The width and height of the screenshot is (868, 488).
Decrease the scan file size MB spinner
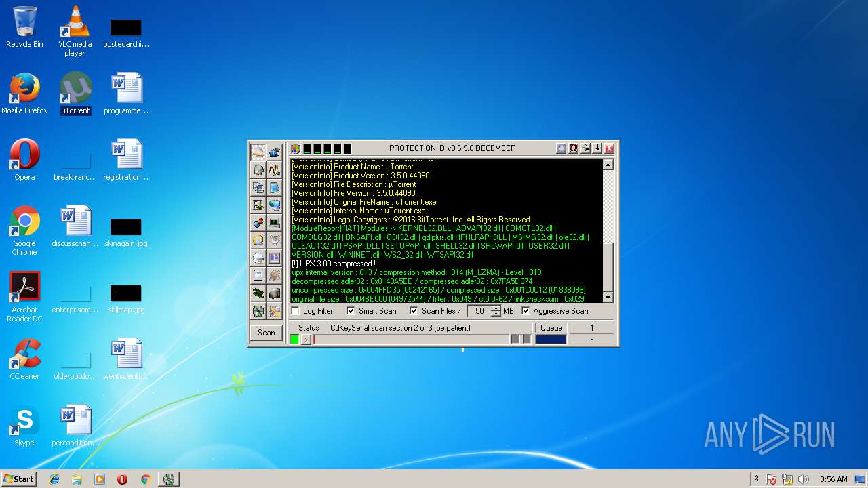pyautogui.click(x=496, y=314)
